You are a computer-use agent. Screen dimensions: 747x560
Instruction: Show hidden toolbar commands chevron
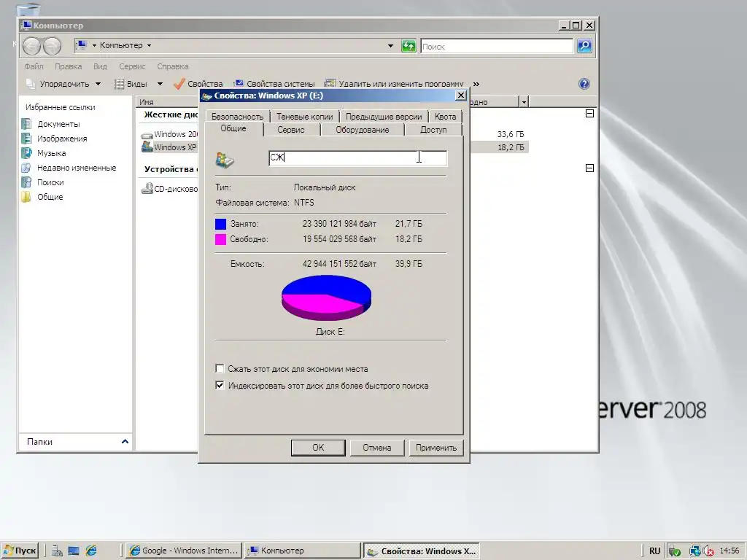(x=476, y=84)
